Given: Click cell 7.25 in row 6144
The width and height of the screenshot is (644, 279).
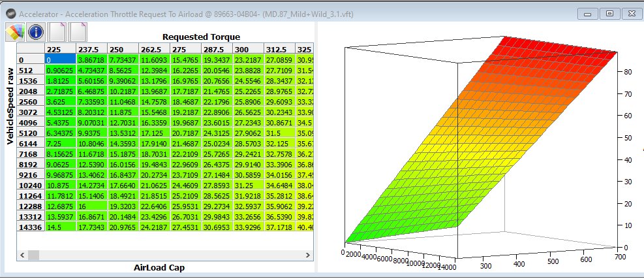Looking at the screenshot, I should [x=61, y=143].
